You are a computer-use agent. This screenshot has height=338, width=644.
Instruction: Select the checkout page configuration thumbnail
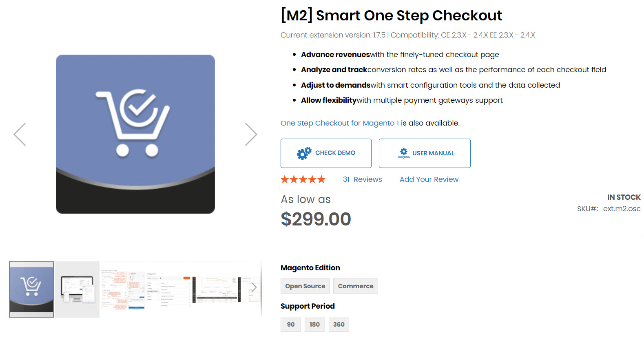(x=123, y=289)
